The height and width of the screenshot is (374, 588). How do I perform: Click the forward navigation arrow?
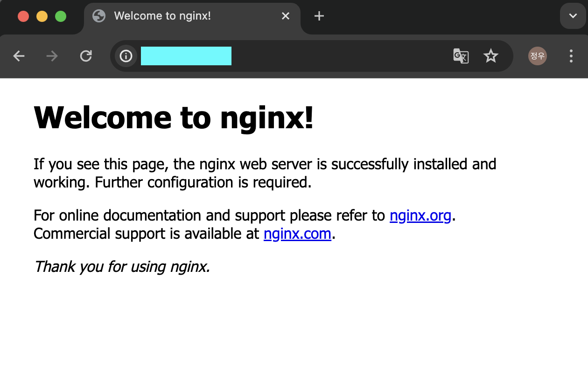pos(52,56)
